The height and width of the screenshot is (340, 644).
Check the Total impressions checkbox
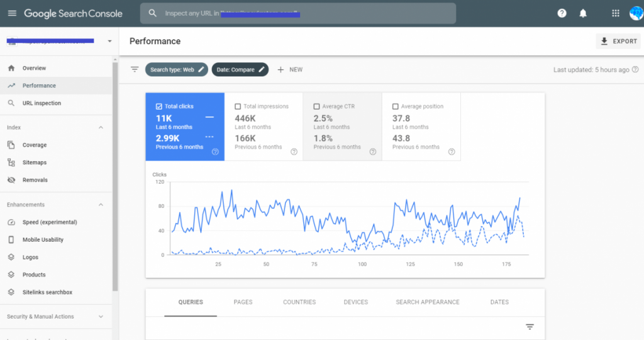tap(238, 106)
